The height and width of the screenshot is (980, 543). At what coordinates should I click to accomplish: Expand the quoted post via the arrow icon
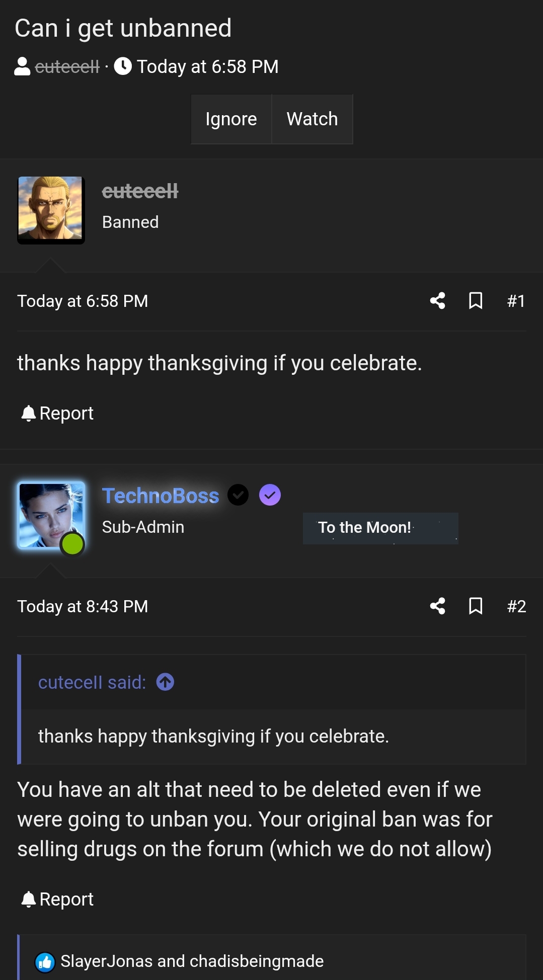point(165,682)
